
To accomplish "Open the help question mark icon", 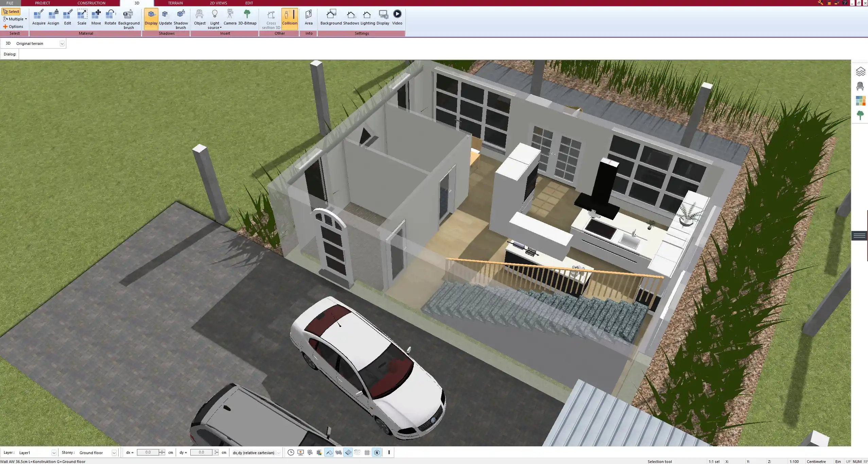I will (845, 3).
